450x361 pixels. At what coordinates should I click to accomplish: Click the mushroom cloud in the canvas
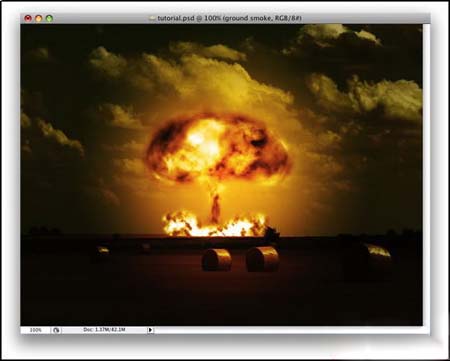218,148
